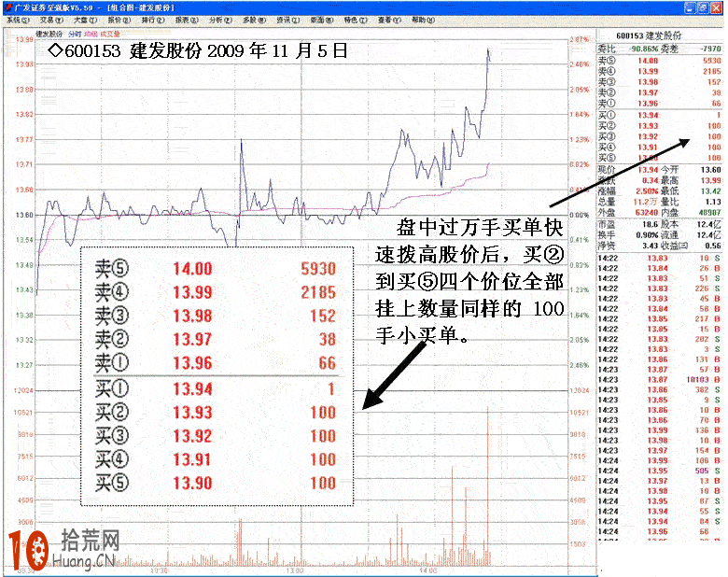Select the 买④ row in right quote panel
This screenshot has width=728, height=577.
(660, 147)
